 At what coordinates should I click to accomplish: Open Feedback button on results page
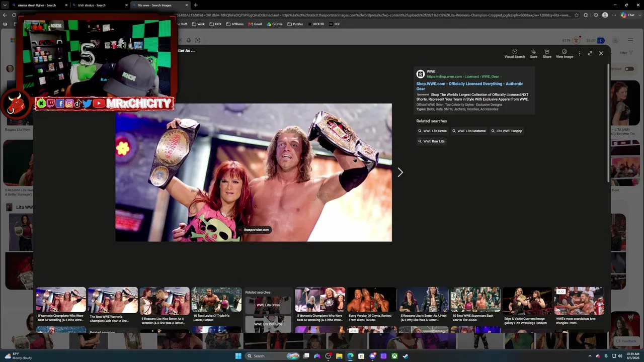pyautogui.click(x=626, y=341)
